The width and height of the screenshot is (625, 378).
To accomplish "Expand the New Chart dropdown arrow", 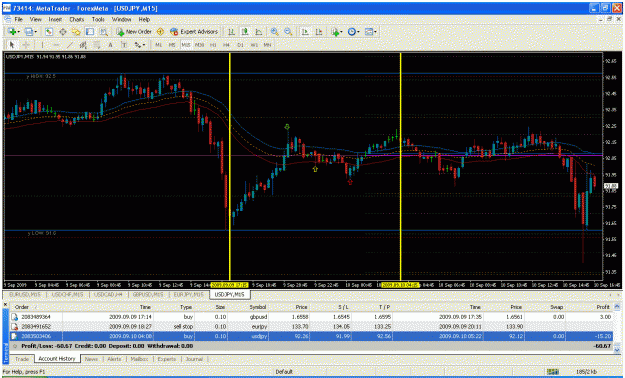I will [19, 32].
